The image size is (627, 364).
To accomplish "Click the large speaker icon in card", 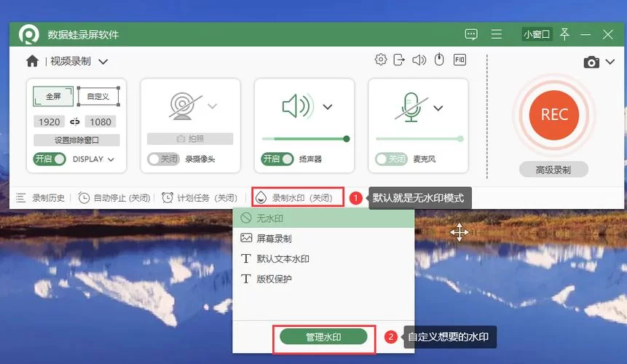I will pos(298,106).
